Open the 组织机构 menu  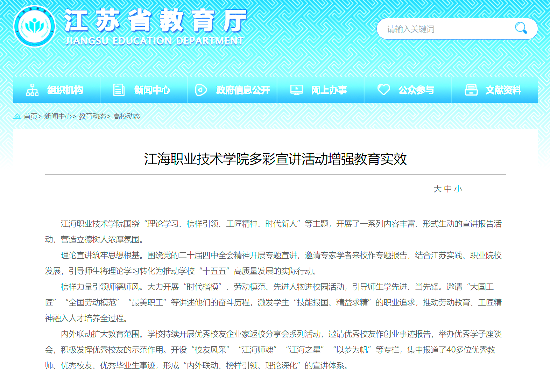click(x=65, y=90)
